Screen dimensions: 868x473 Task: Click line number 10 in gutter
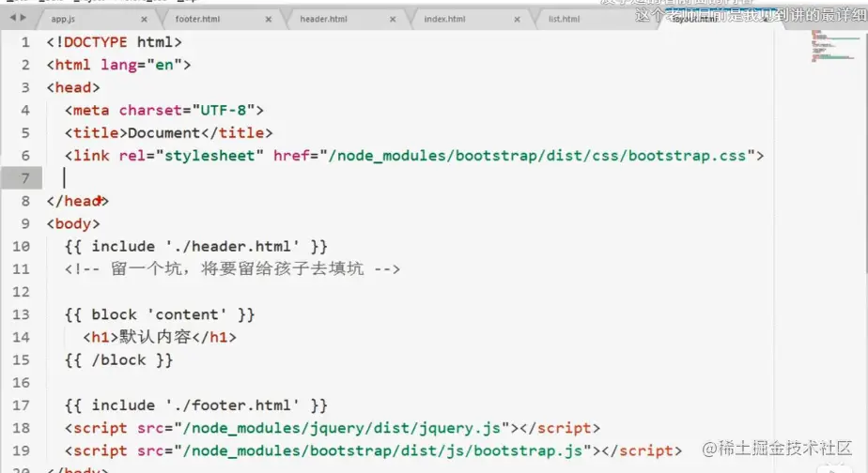(21, 246)
